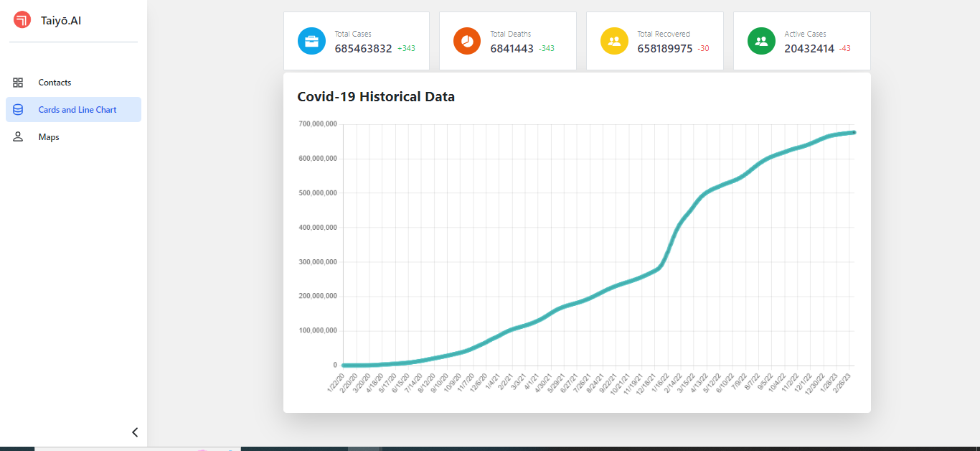Switch to the Maps view

(49, 136)
